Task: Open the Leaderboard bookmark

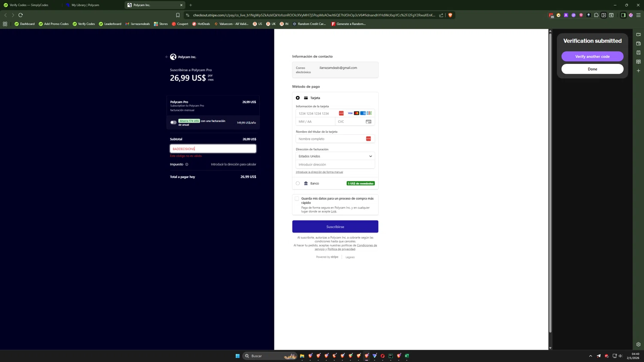Action: coord(110,24)
